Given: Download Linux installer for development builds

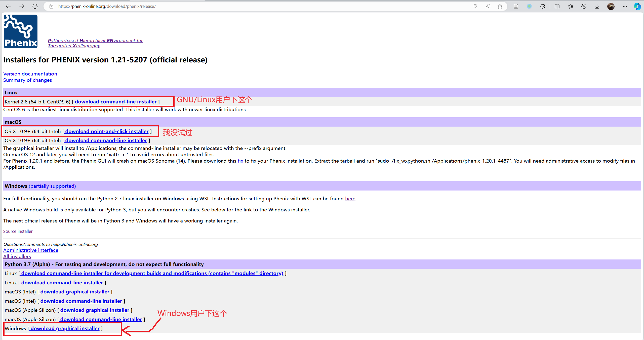Looking at the screenshot, I should click(152, 273).
